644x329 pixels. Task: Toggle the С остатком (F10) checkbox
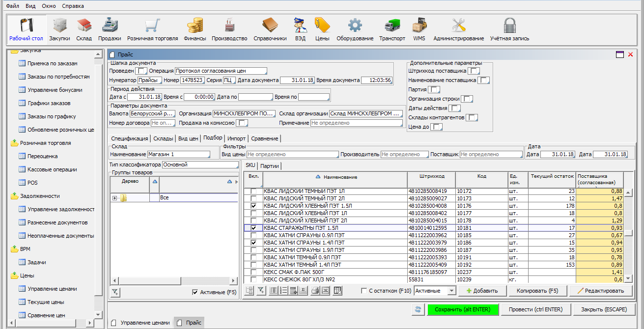tap(364, 291)
